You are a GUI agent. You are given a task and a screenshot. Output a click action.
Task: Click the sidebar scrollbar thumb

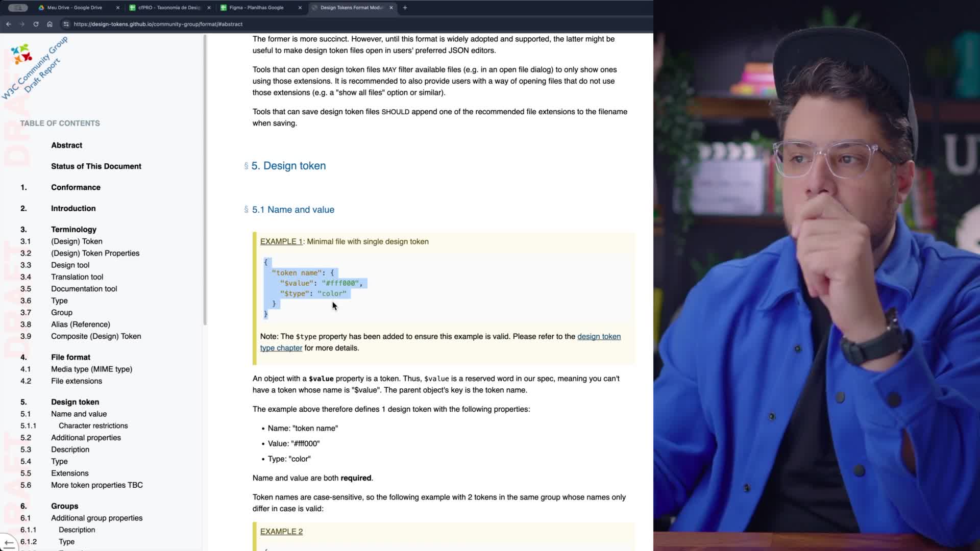click(x=205, y=179)
